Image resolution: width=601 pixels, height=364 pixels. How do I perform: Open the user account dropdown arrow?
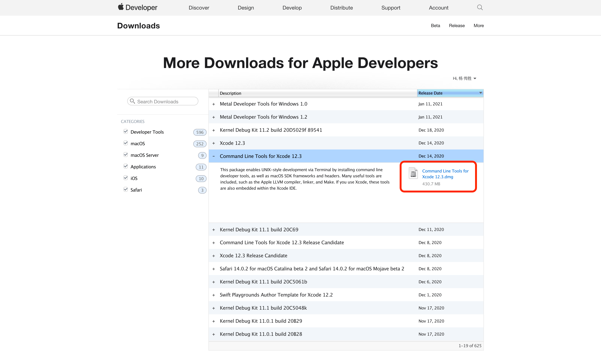[x=475, y=78]
